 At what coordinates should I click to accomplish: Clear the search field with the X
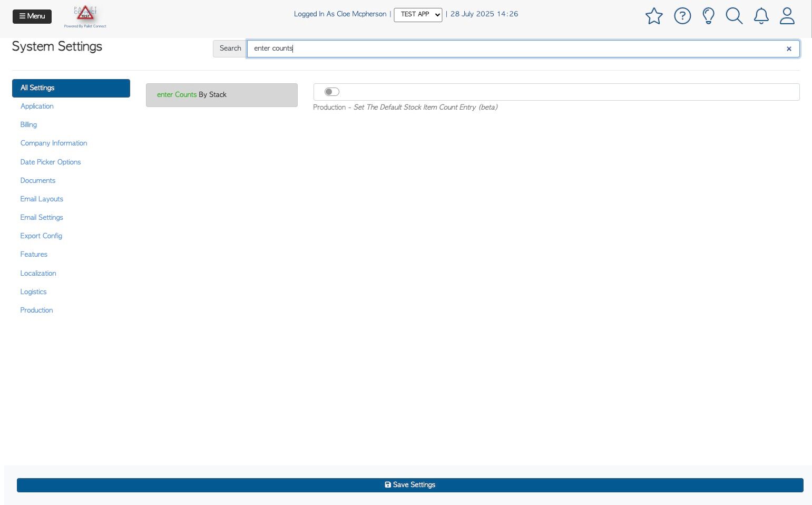[789, 48]
